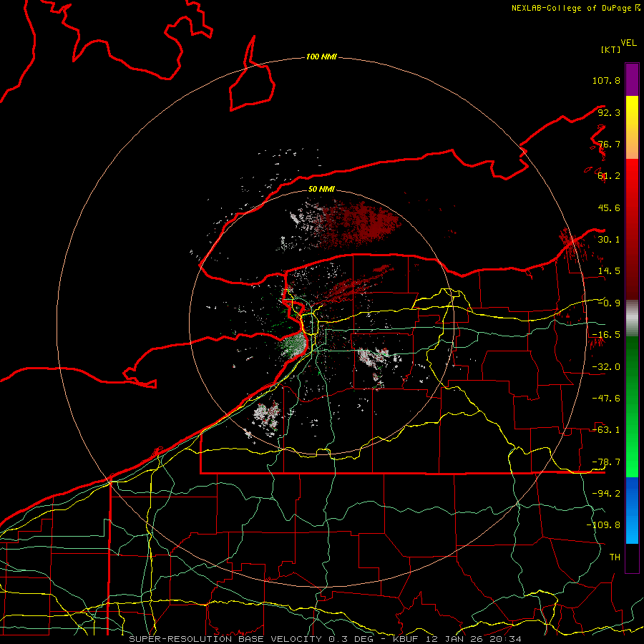Image resolution: width=644 pixels, height=644 pixels.
Task: Click the TH label on the legend
Action: point(615,557)
